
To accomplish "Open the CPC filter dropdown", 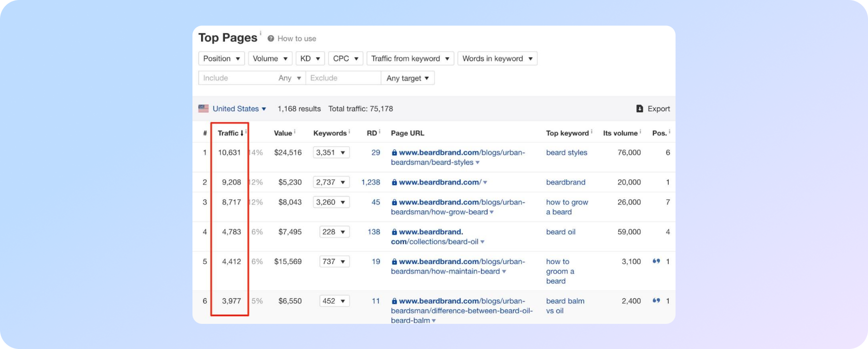I will click(x=346, y=58).
